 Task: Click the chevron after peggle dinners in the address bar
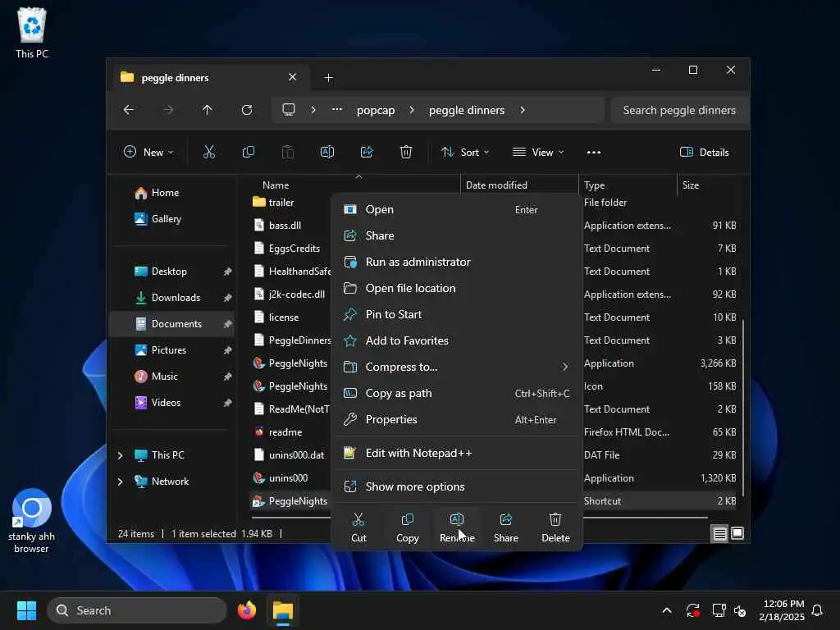pos(523,110)
